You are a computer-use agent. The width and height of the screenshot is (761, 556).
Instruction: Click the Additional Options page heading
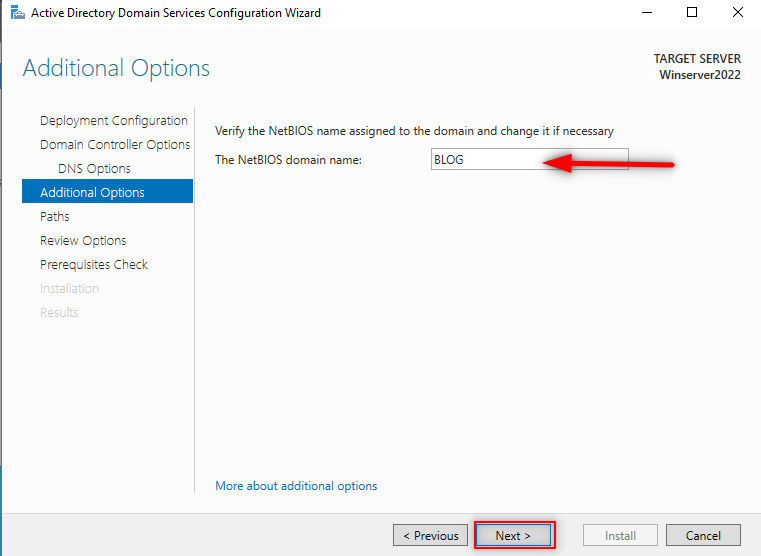tap(116, 69)
